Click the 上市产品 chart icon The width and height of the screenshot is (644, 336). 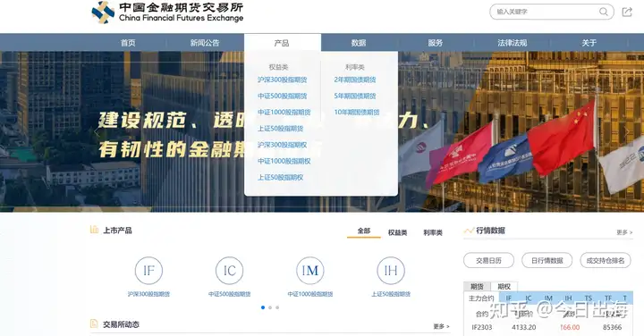[x=94, y=230]
